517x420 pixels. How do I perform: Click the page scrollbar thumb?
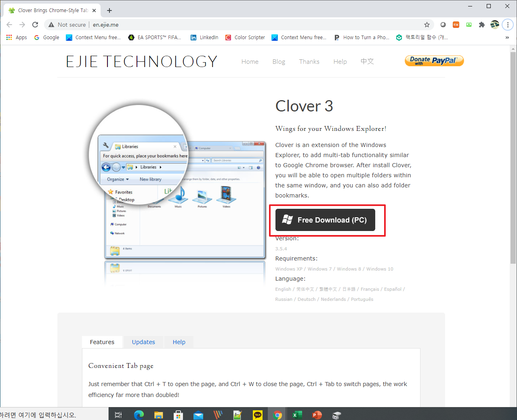pyautogui.click(x=513, y=157)
